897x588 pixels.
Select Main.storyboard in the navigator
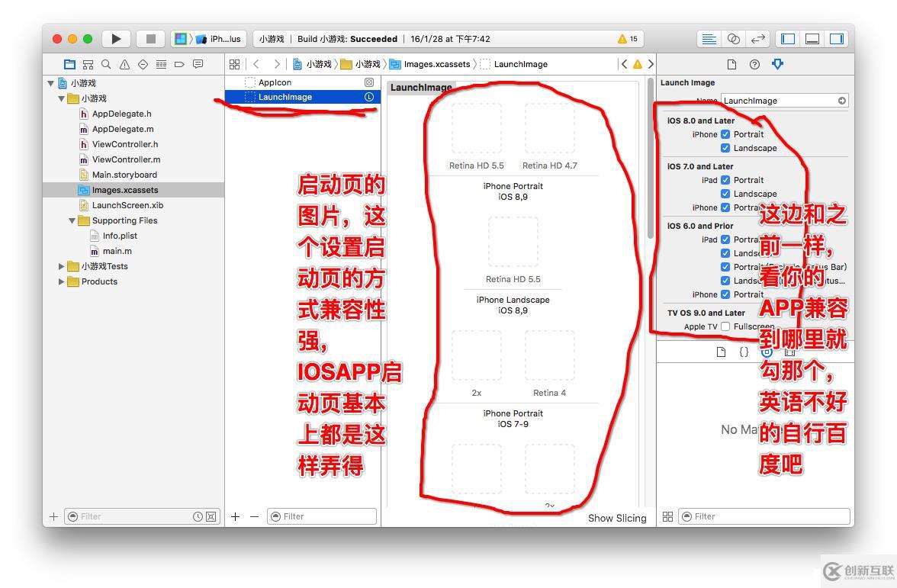[125, 175]
